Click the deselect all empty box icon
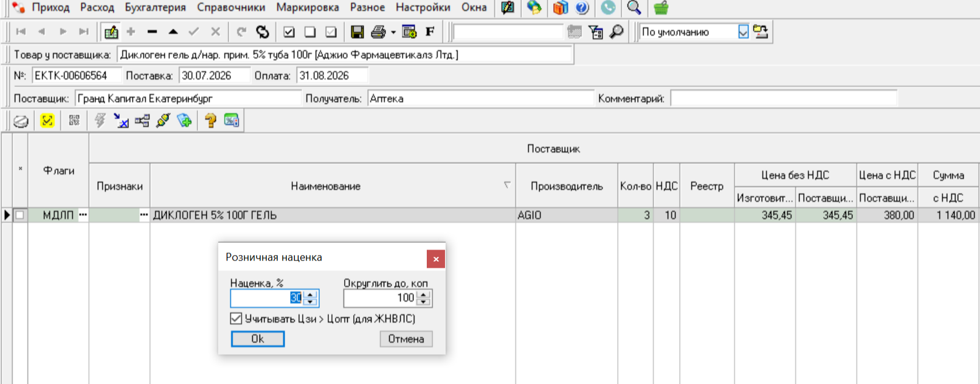The width and height of the screenshot is (980, 384). [310, 32]
